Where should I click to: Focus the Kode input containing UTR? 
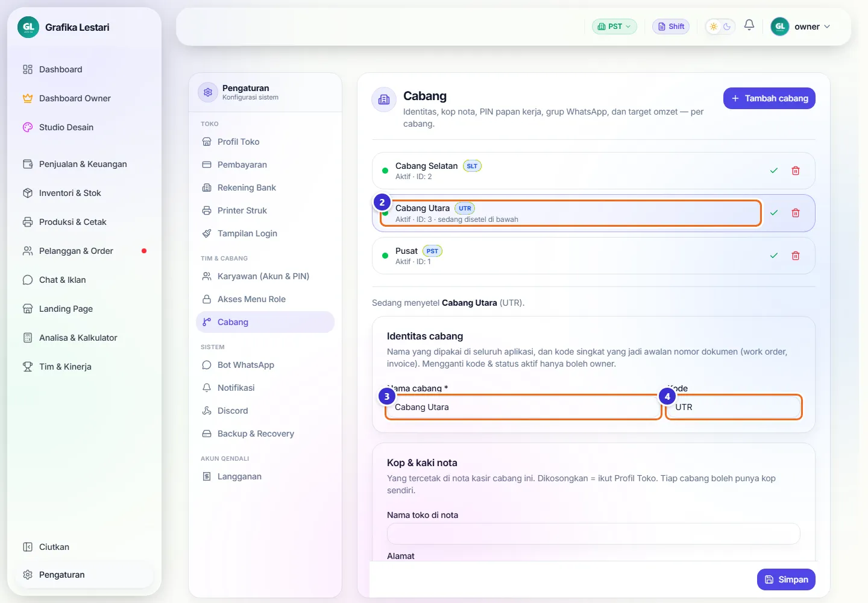[x=734, y=407]
